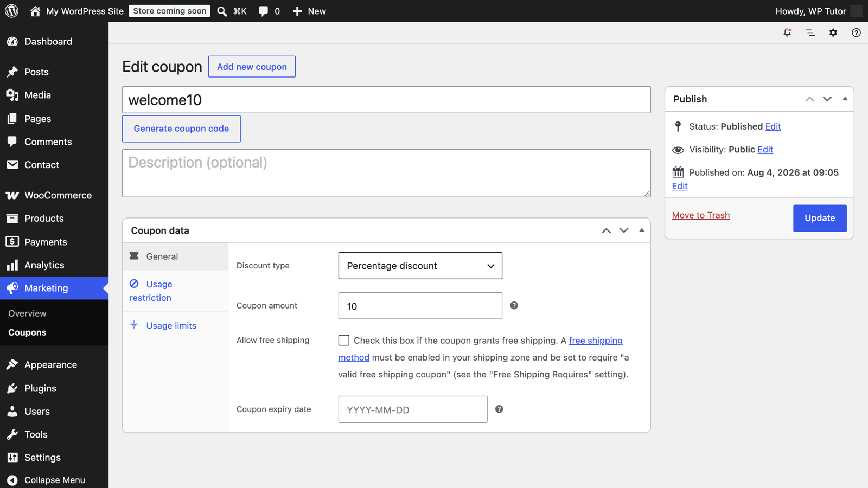
Task: Open Marketing Overview submenu item
Action: (x=27, y=313)
